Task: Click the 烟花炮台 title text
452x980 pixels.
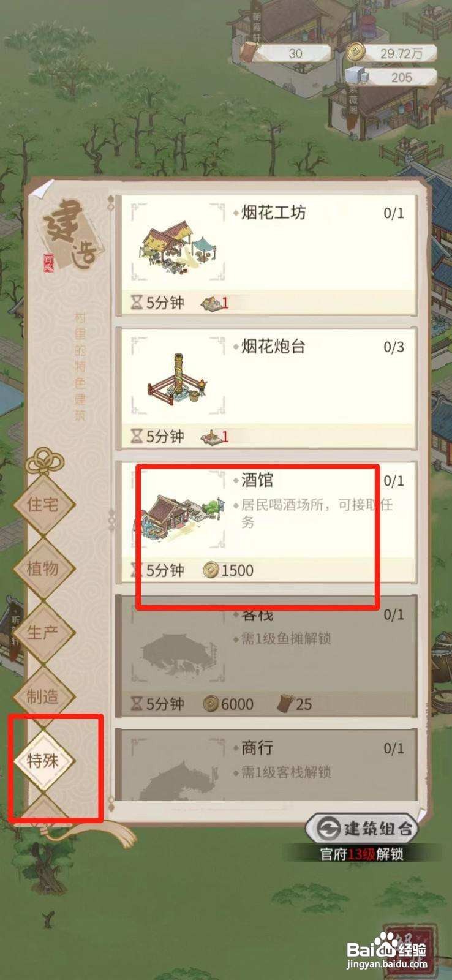Action: pos(273,347)
